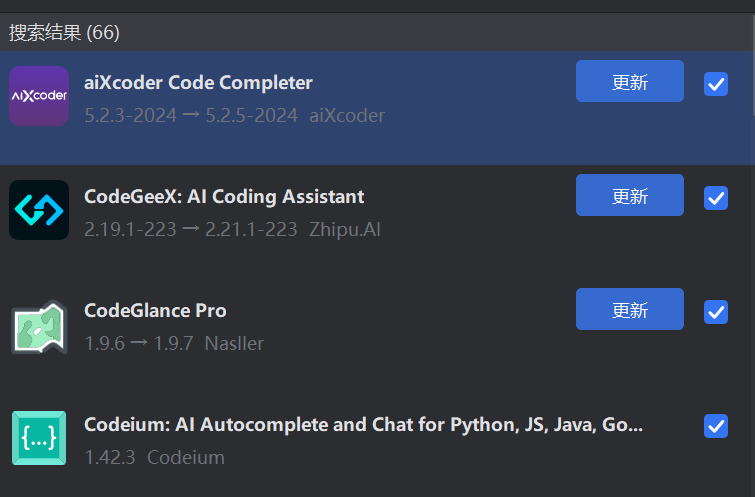
Task: Click the 搜索结果 (66) results header
Action: [64, 33]
